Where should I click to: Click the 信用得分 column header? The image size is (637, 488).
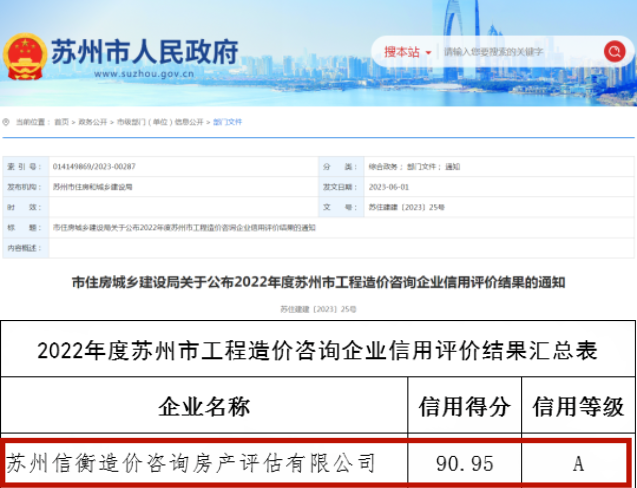464,406
